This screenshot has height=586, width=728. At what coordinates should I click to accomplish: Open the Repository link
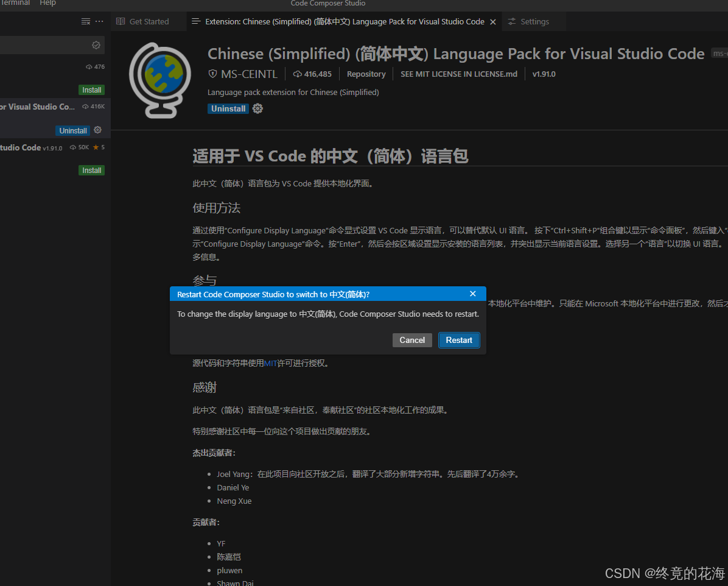pyautogui.click(x=366, y=74)
